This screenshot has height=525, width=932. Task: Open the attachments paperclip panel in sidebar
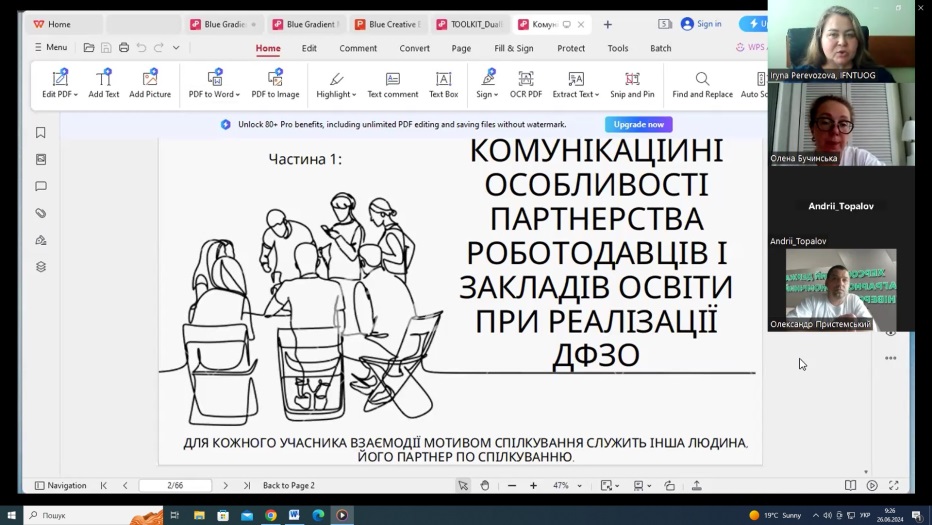[41, 213]
